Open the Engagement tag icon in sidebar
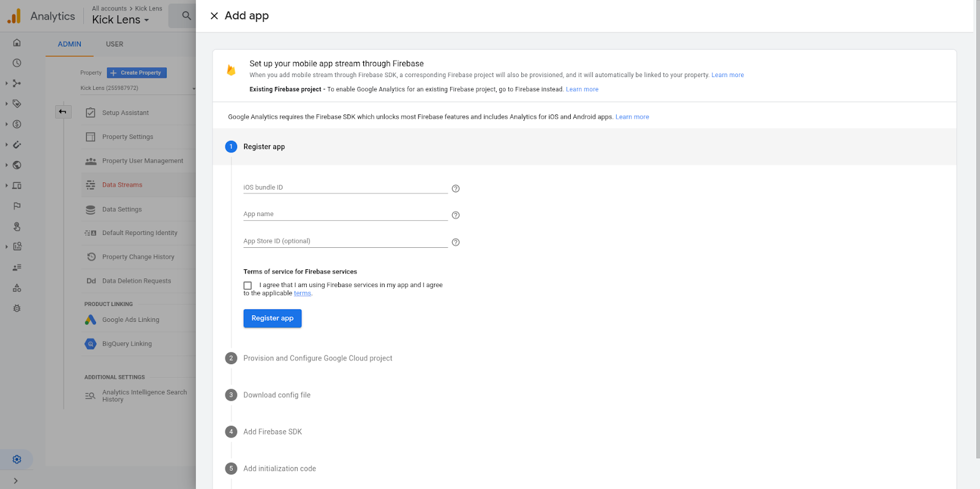 [17, 103]
